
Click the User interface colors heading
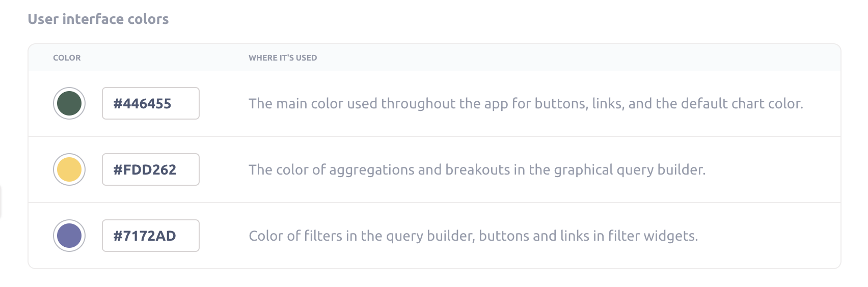98,19
